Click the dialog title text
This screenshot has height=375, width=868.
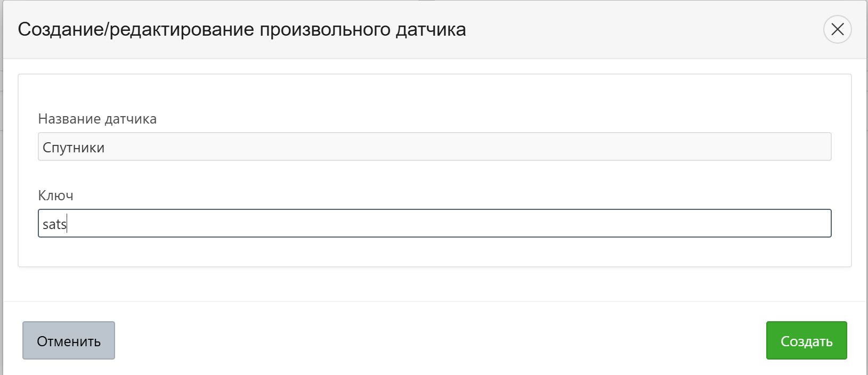pyautogui.click(x=241, y=29)
